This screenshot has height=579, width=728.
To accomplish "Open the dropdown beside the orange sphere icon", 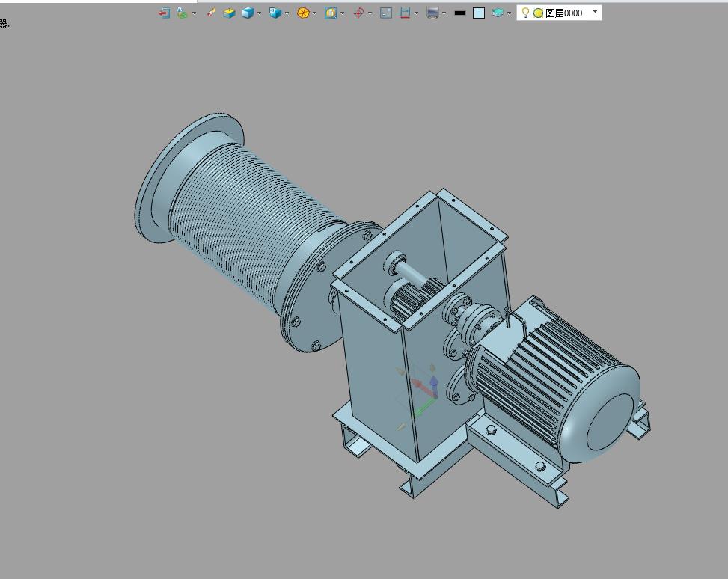I will point(315,13).
